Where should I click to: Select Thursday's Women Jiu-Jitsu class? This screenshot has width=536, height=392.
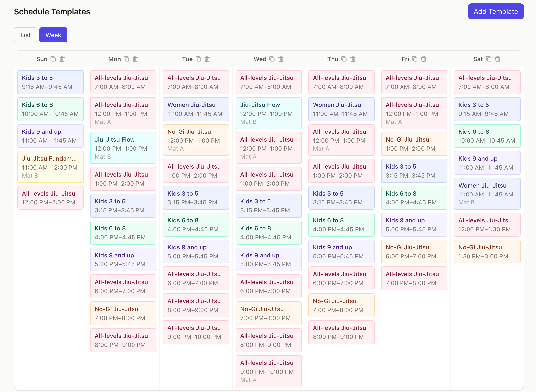[341, 109]
